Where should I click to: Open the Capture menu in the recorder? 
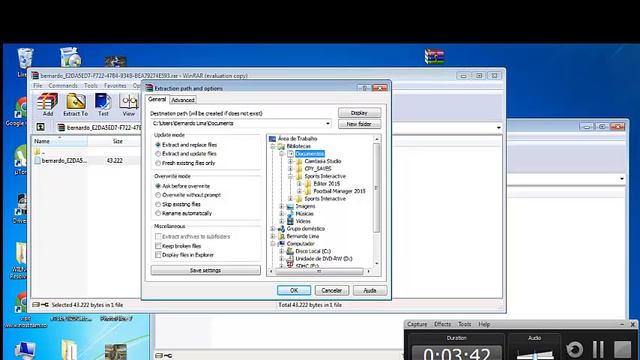[x=417, y=324]
